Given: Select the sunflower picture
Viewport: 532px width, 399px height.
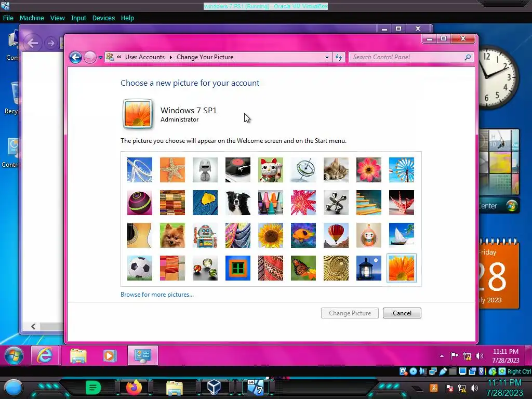Looking at the screenshot, I should tap(270, 235).
